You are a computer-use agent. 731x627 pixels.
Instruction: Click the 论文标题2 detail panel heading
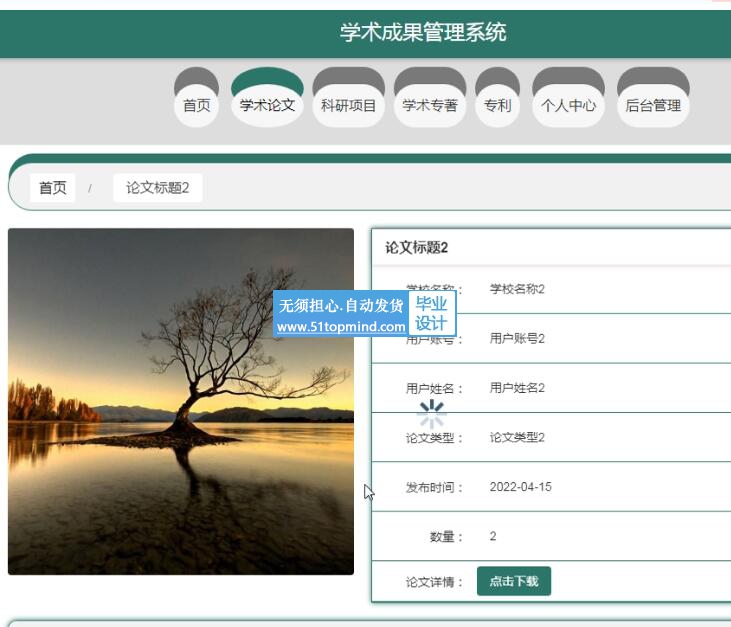tap(417, 248)
